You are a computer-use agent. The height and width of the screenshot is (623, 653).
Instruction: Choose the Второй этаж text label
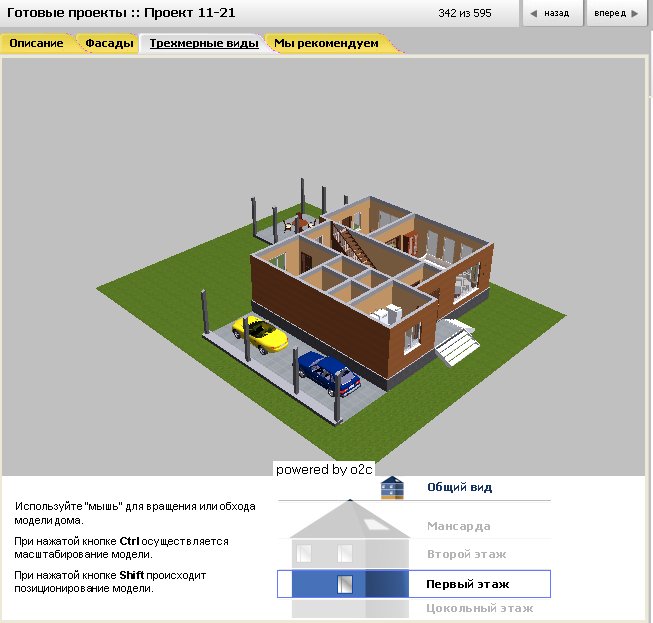pyautogui.click(x=466, y=554)
